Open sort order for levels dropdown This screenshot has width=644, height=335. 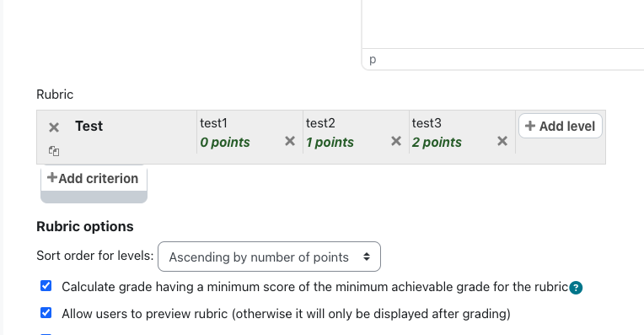[269, 257]
